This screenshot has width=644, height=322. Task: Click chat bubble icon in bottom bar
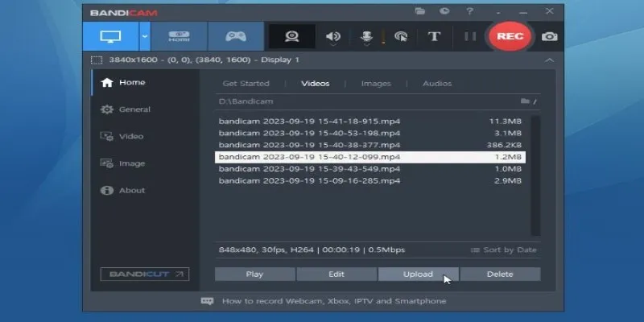[207, 301]
